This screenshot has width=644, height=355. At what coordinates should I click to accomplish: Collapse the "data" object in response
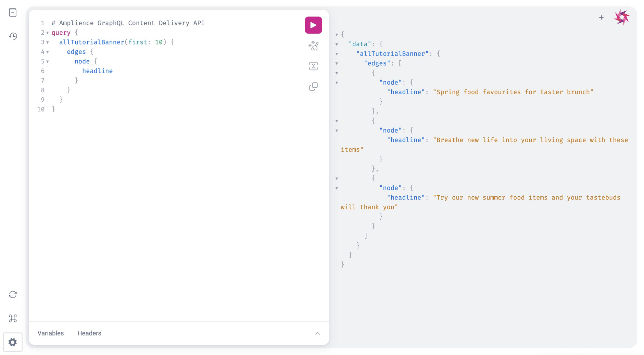pos(337,44)
